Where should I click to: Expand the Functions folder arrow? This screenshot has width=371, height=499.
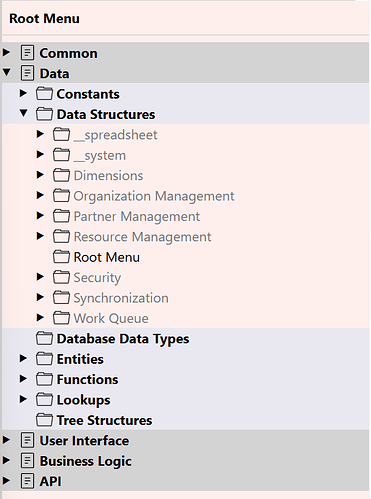(23, 379)
